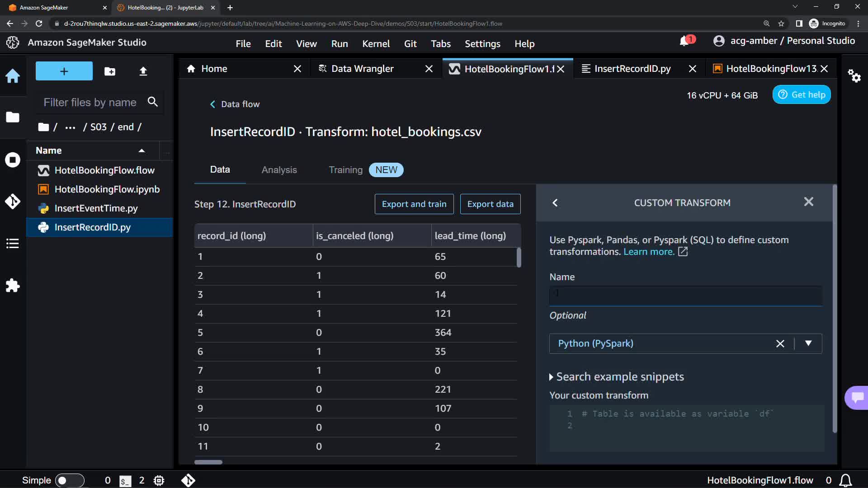Open Running Terminals and Kernels sidebar icon
Image resolution: width=868 pixels, height=488 pixels.
(13, 160)
